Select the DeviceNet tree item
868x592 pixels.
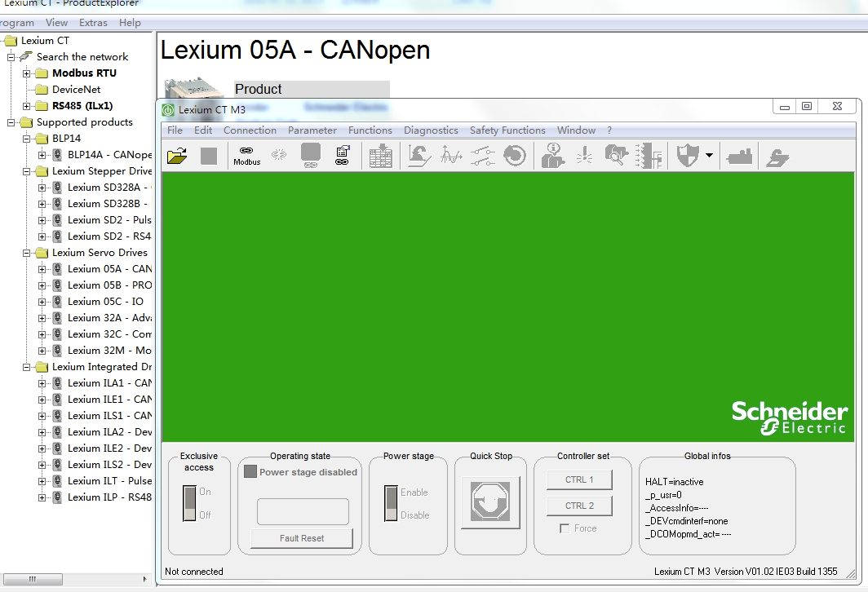tap(77, 90)
